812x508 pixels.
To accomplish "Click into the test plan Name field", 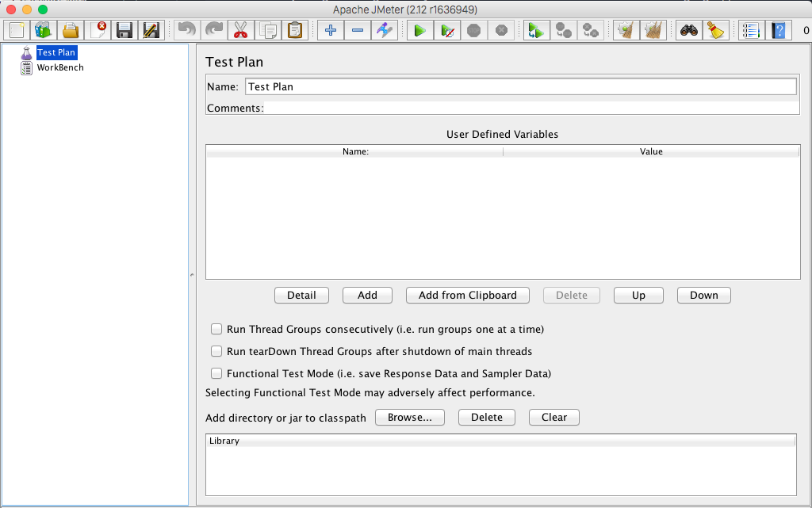I will [521, 86].
